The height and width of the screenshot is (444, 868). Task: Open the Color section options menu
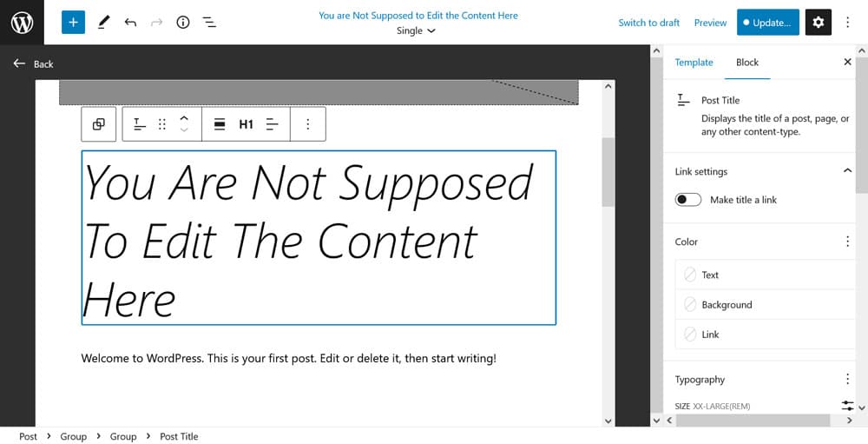(x=847, y=242)
